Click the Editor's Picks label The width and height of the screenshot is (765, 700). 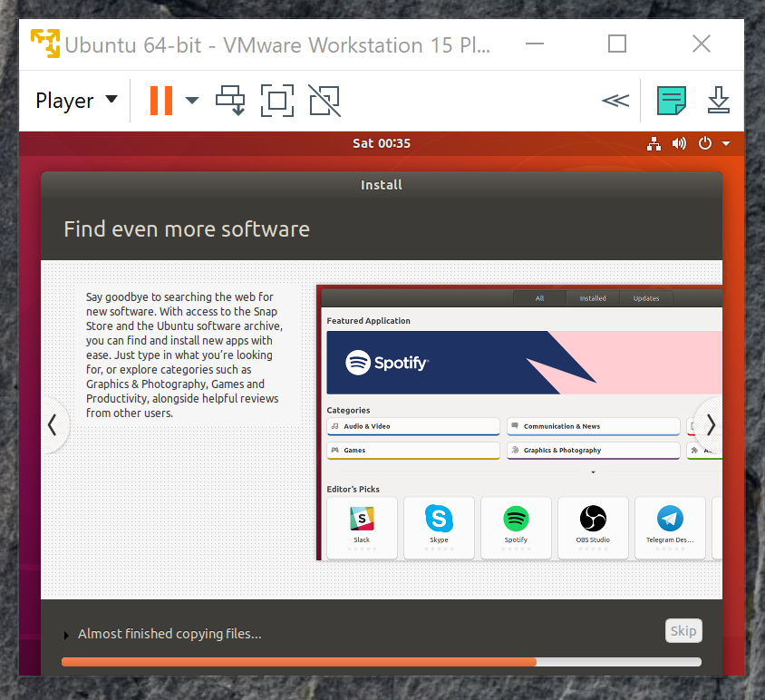click(353, 489)
